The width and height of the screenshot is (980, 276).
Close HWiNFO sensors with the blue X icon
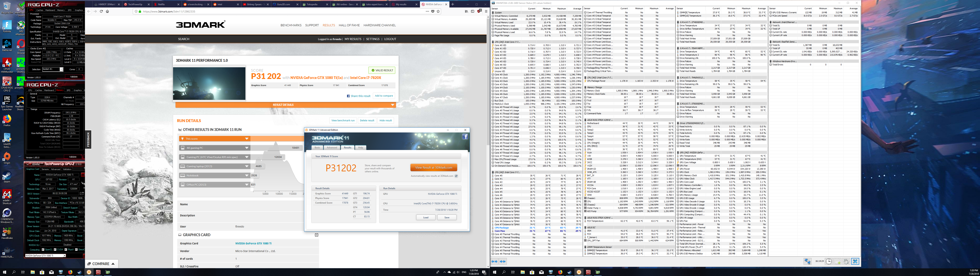tap(855, 261)
